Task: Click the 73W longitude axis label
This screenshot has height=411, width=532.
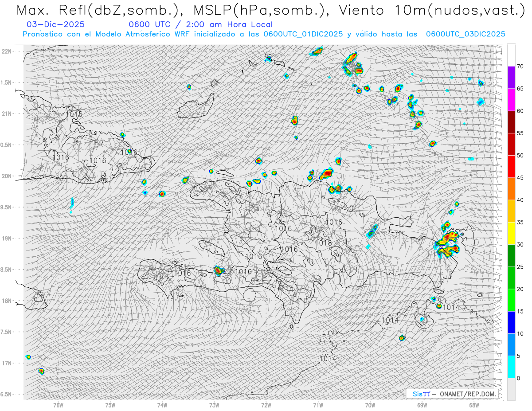Action: point(214,404)
